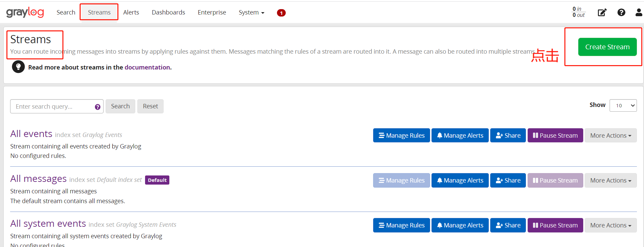Open the All events stream link

point(31,134)
